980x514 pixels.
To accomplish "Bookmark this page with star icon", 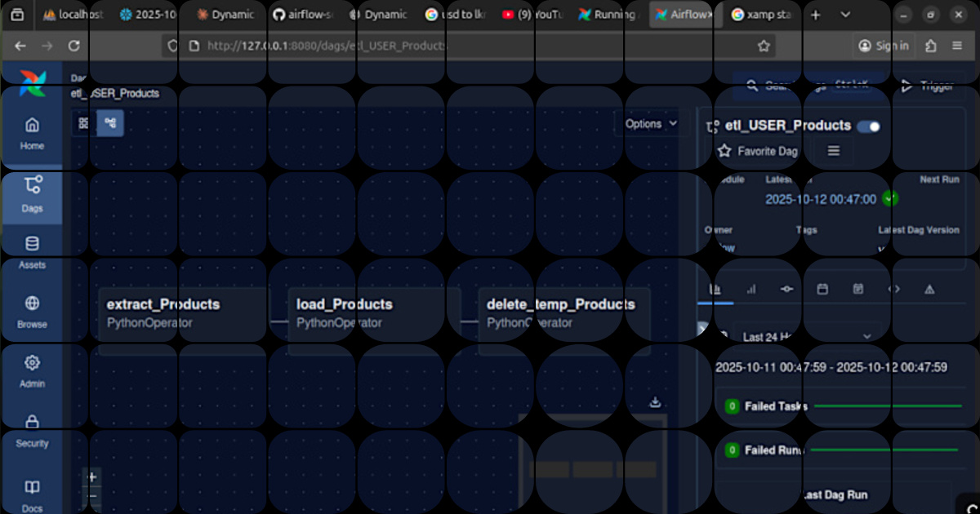I will tap(764, 47).
